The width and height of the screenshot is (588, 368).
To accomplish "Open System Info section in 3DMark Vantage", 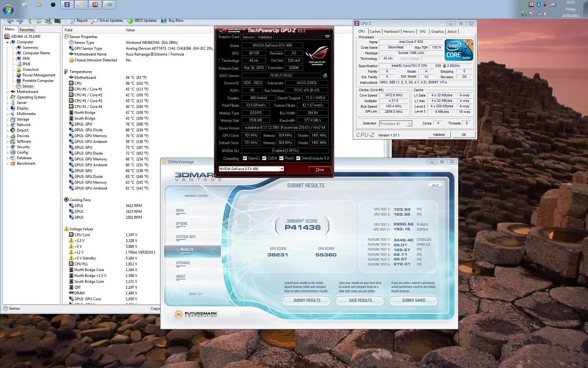I will [x=186, y=237].
